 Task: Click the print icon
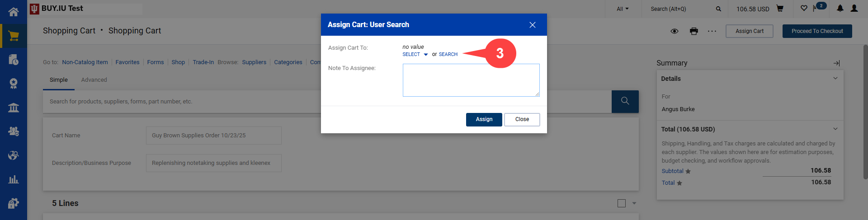point(694,31)
